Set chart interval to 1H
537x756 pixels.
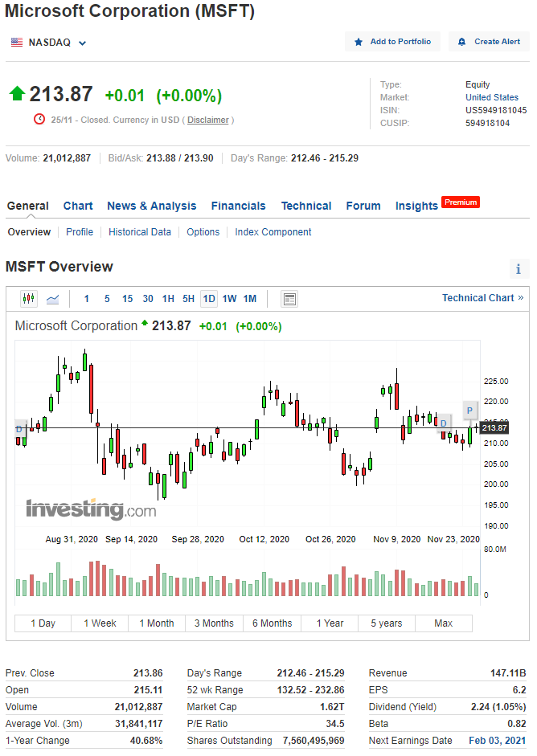click(x=168, y=299)
